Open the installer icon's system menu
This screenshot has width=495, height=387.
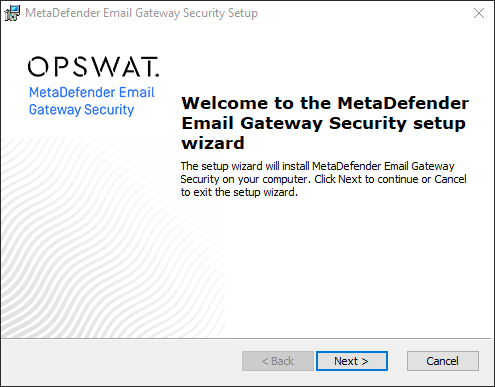(x=12, y=13)
